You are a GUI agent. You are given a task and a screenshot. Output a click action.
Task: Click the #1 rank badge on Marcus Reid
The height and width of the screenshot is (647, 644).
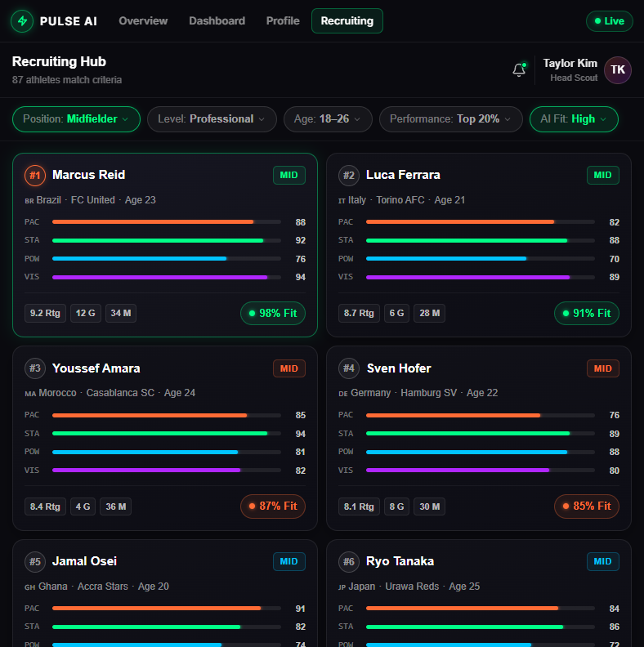[x=35, y=175]
